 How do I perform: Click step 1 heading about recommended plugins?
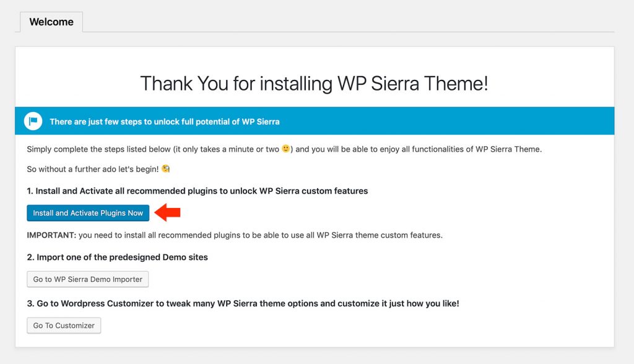tap(198, 191)
